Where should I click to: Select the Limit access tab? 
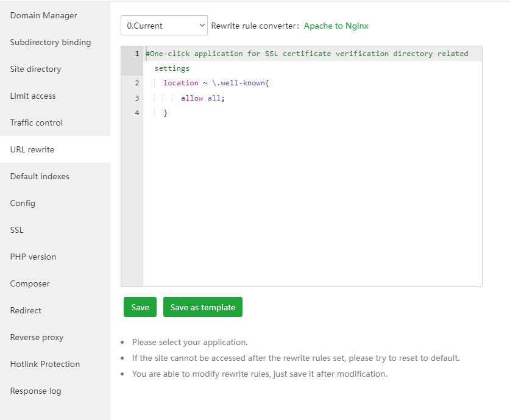click(x=33, y=96)
